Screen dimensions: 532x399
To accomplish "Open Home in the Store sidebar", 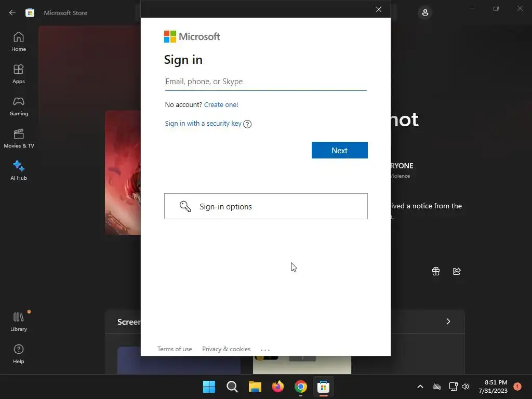I will [19, 42].
